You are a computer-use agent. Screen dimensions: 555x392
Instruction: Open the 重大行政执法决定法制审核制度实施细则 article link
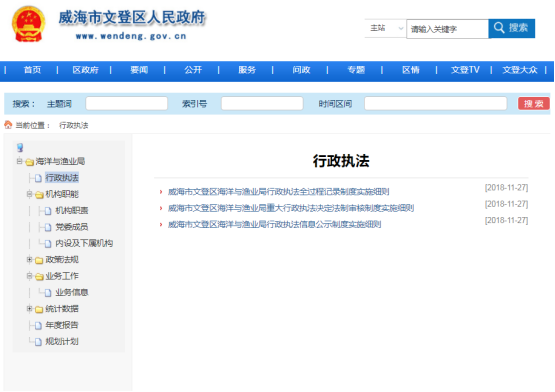pyautogui.click(x=291, y=208)
